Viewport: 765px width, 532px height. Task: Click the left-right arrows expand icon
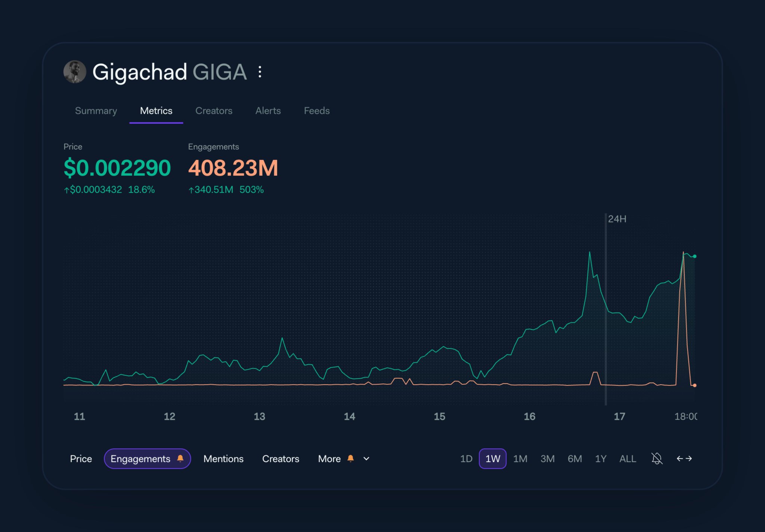(x=684, y=458)
